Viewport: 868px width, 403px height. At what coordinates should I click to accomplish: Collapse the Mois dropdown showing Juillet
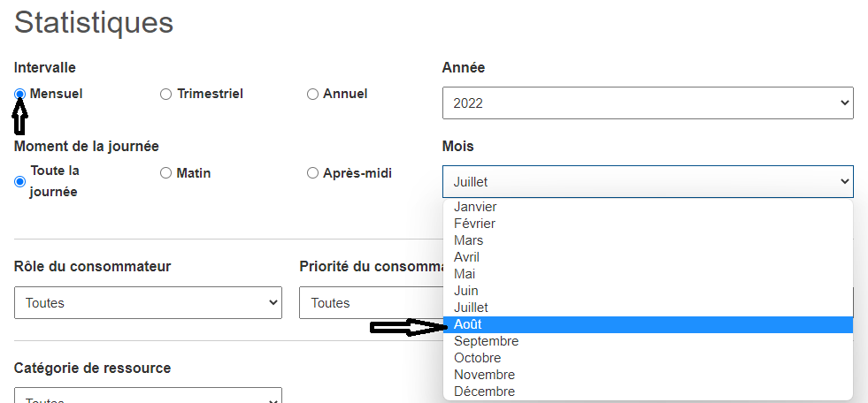pyautogui.click(x=648, y=181)
